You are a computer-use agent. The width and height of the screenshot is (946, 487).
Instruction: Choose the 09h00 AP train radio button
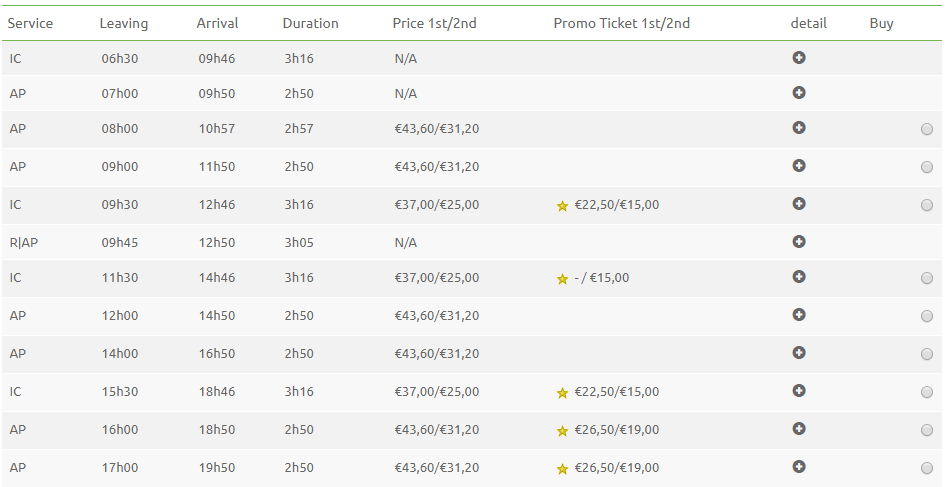tap(927, 167)
